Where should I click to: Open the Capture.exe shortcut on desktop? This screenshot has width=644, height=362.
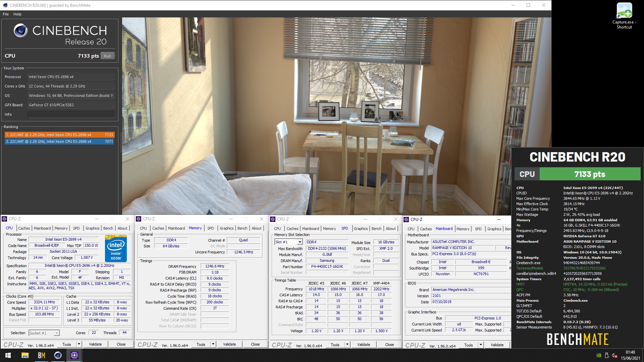coord(624,16)
